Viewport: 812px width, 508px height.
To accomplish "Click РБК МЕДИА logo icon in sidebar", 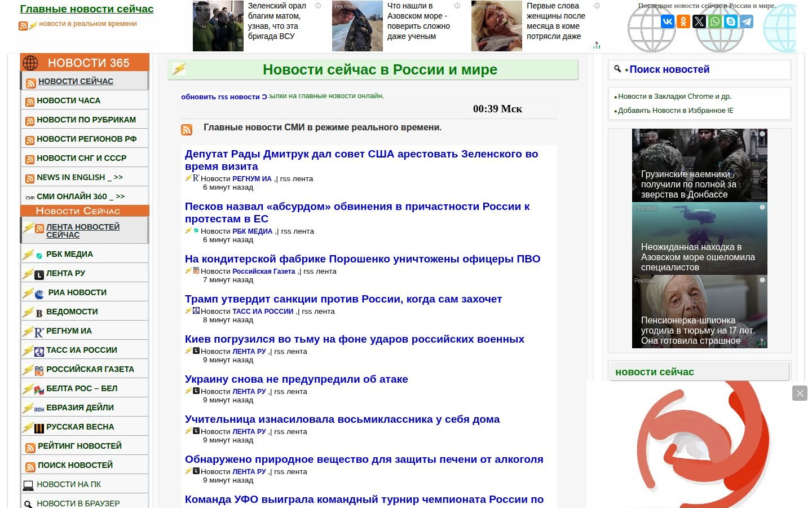I will tap(39, 255).
